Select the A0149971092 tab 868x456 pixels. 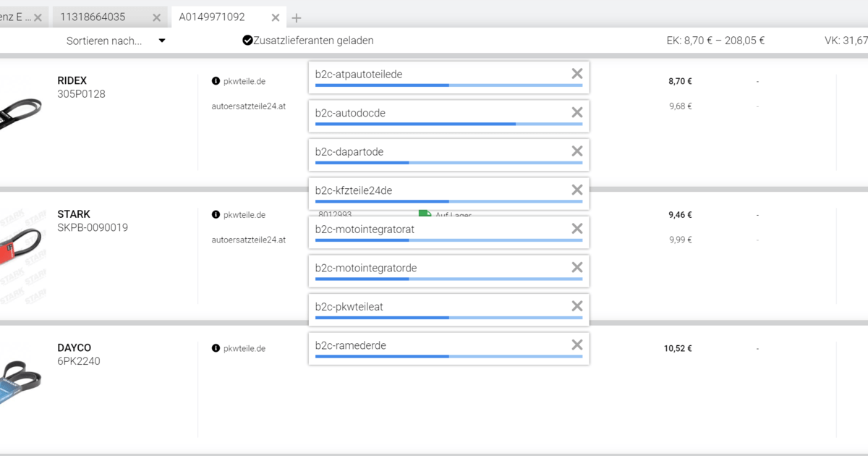213,17
